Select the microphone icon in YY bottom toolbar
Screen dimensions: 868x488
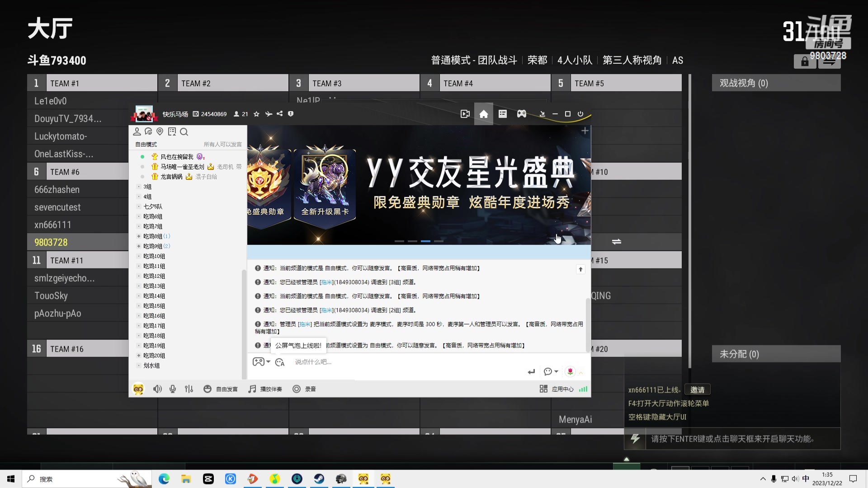172,389
